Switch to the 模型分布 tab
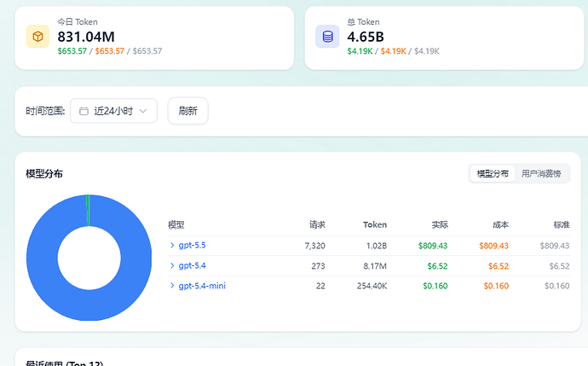Image resolution: width=588 pixels, height=366 pixels. 493,173
